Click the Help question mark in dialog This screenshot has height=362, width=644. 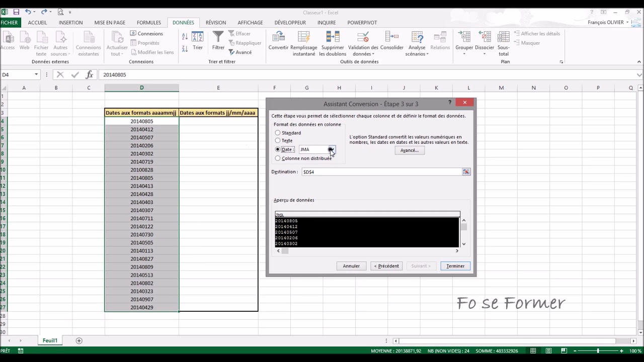pos(450,103)
